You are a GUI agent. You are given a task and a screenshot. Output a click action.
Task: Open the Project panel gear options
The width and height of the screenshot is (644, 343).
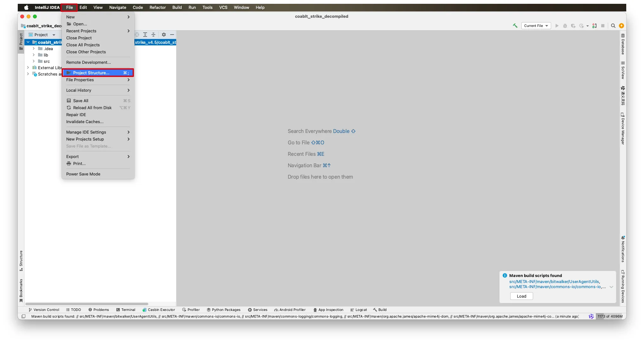tap(164, 35)
